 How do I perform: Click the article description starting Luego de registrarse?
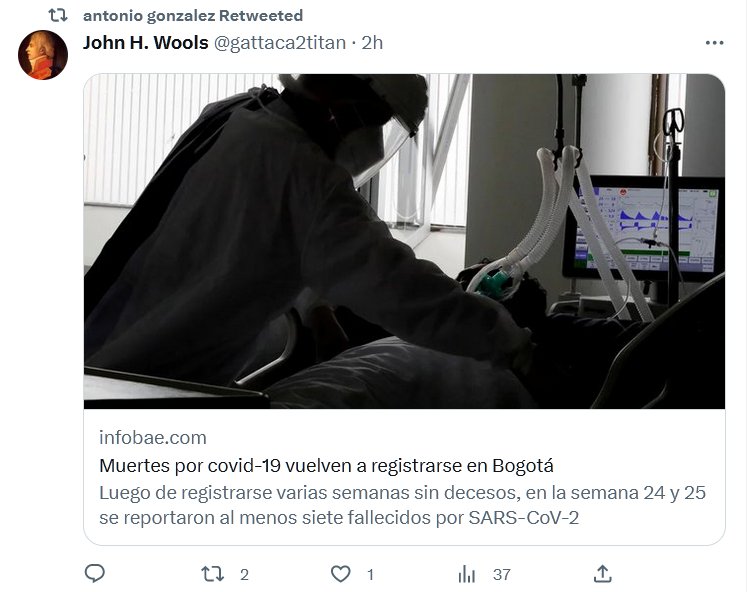pos(402,505)
